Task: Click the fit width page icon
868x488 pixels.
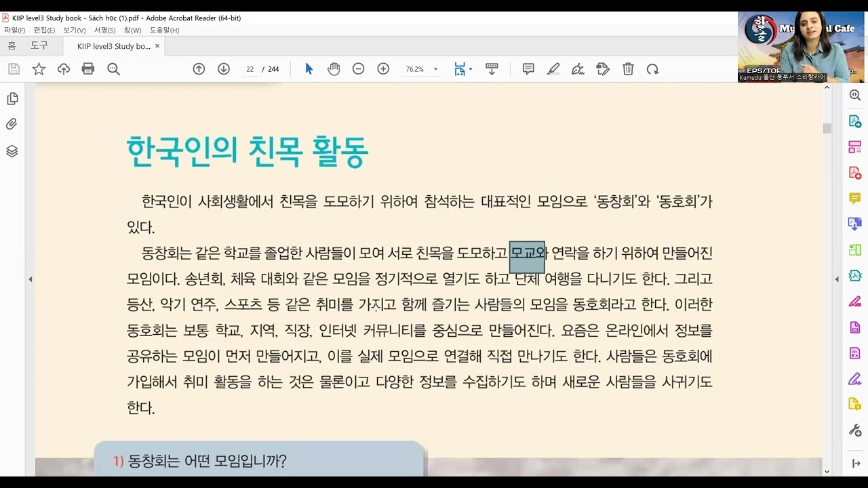Action: tap(460, 68)
